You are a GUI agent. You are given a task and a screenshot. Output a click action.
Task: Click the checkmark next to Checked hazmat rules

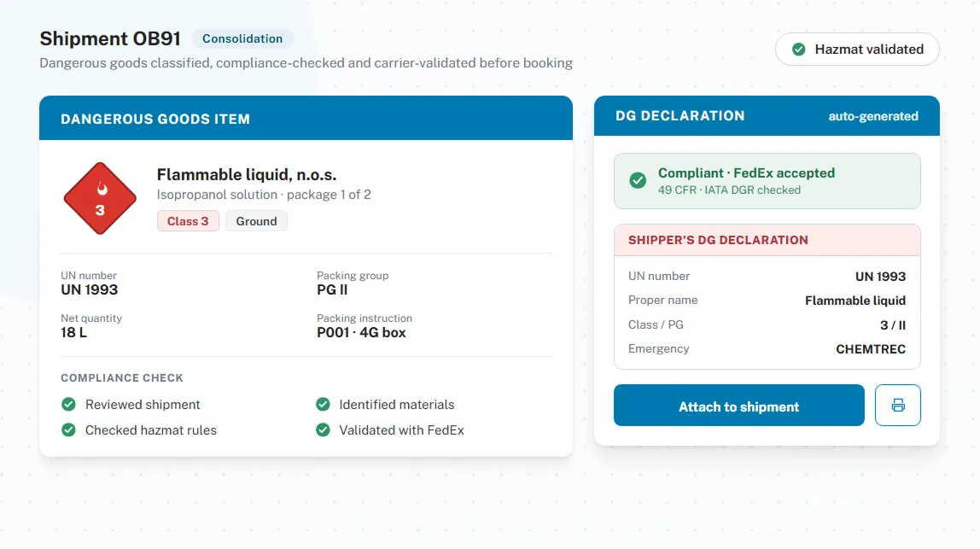69,430
